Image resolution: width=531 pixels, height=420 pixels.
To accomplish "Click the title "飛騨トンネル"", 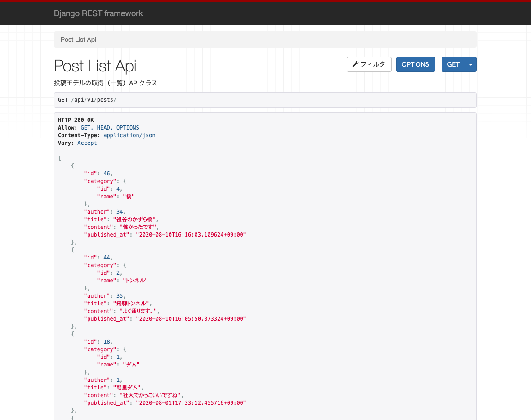I will 131,304.
